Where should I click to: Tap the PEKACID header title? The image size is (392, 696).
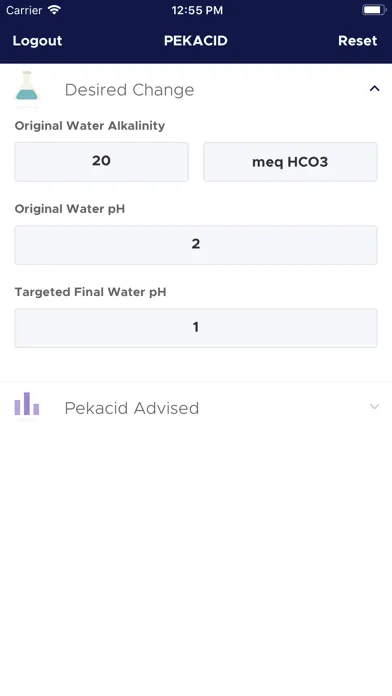click(196, 41)
